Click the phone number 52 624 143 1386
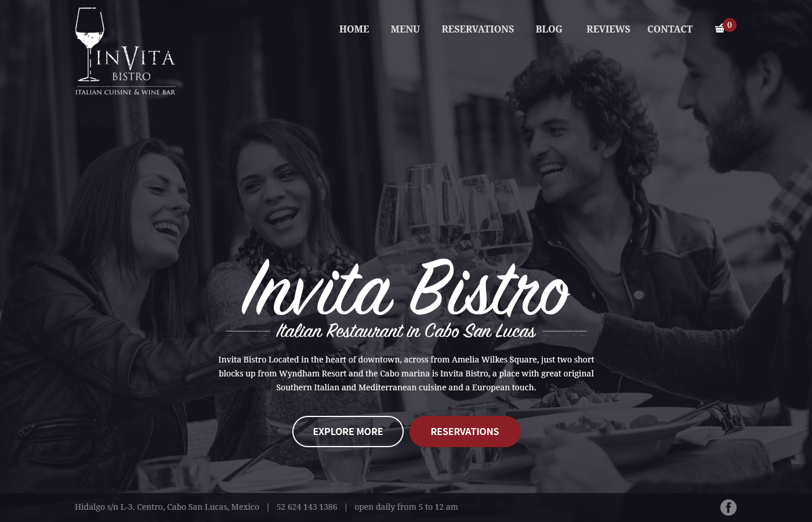This screenshot has width=812, height=522. pyautogui.click(x=307, y=507)
